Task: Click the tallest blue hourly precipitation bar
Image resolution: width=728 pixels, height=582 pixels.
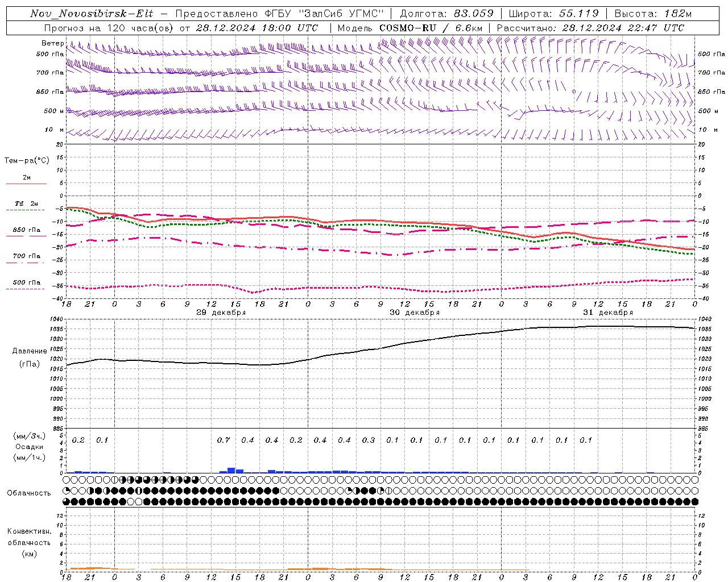Action: 231,470
